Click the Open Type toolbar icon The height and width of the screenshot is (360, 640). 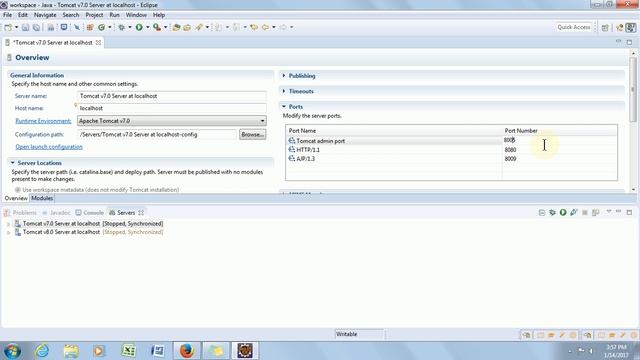[176, 27]
